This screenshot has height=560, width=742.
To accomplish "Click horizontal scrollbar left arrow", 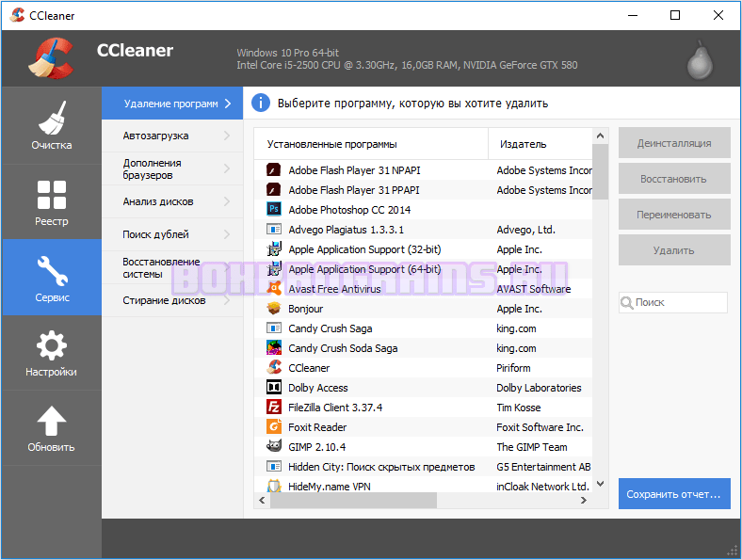I will (262, 500).
